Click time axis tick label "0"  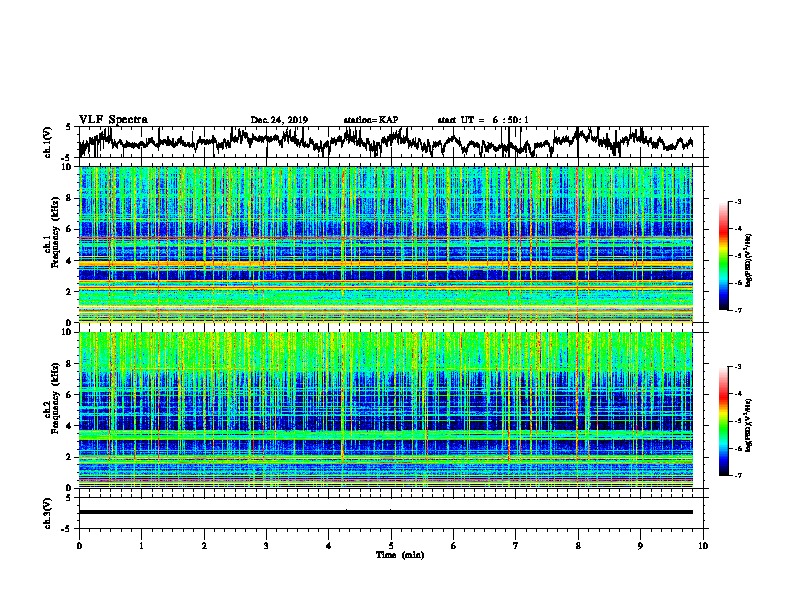pos(79,546)
